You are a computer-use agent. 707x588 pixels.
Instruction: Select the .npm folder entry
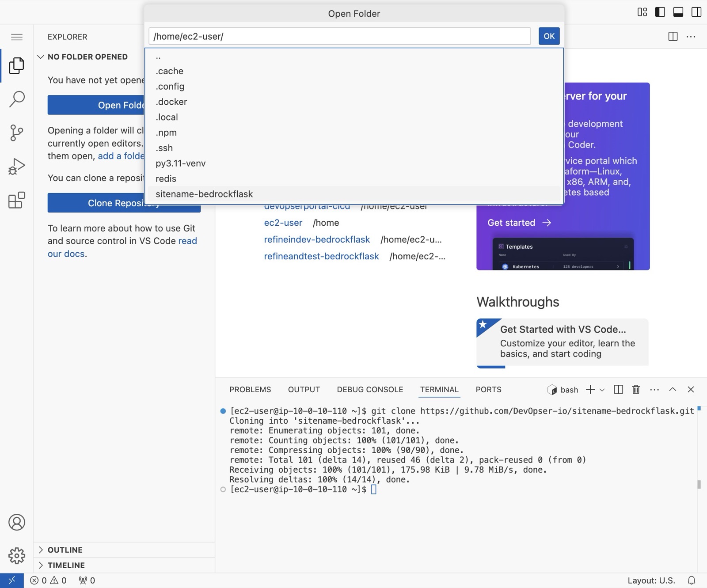(x=354, y=133)
